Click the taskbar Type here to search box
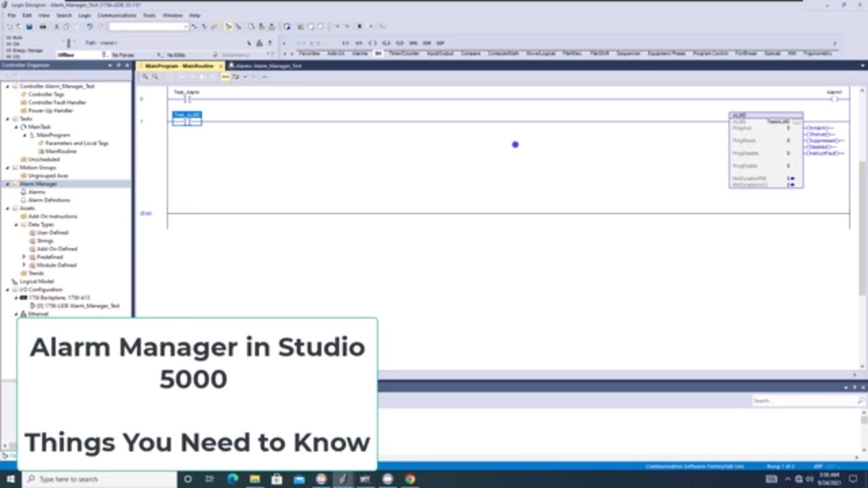This screenshot has height=488, width=868. tap(98, 479)
